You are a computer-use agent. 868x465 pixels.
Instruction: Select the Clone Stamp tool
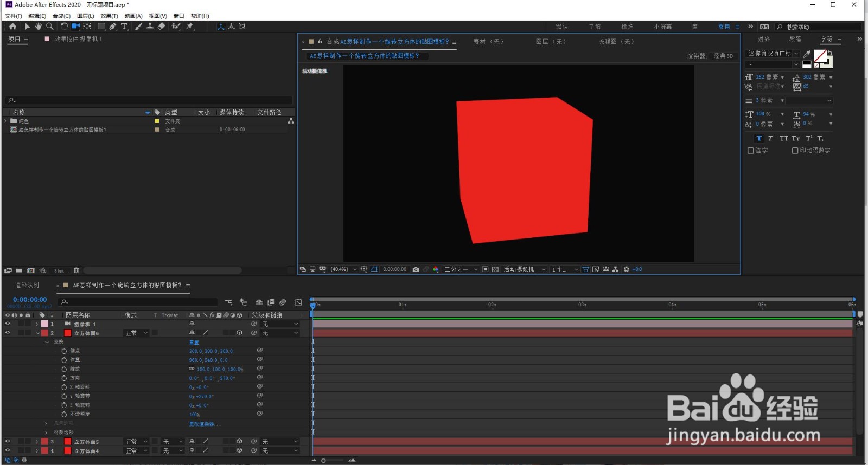tap(150, 26)
